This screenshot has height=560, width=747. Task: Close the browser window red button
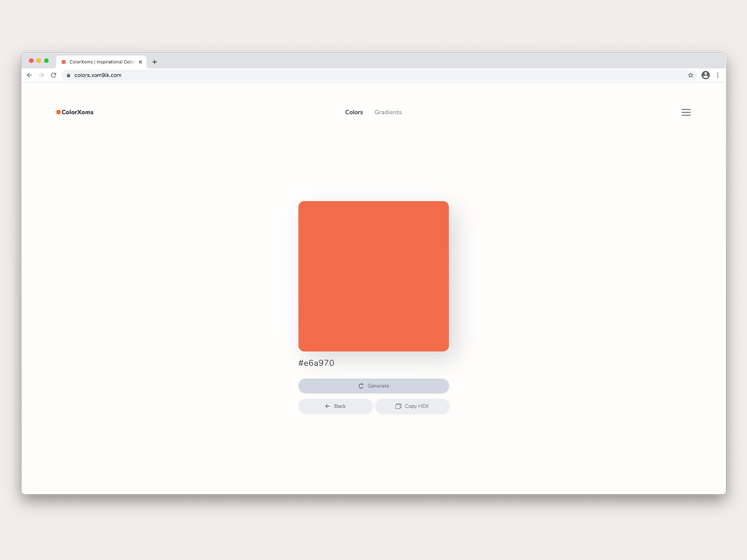(31, 61)
